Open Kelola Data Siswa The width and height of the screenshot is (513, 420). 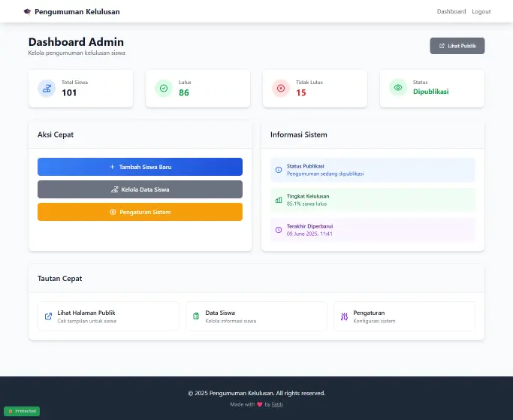pyautogui.click(x=140, y=189)
